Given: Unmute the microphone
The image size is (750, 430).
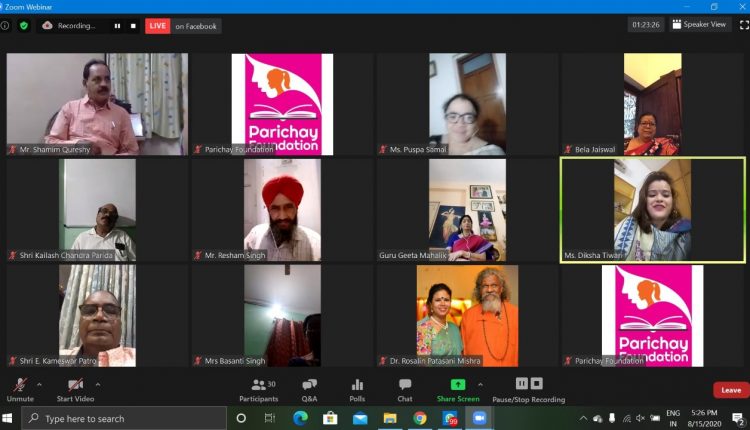Looking at the screenshot, I should coord(19,388).
